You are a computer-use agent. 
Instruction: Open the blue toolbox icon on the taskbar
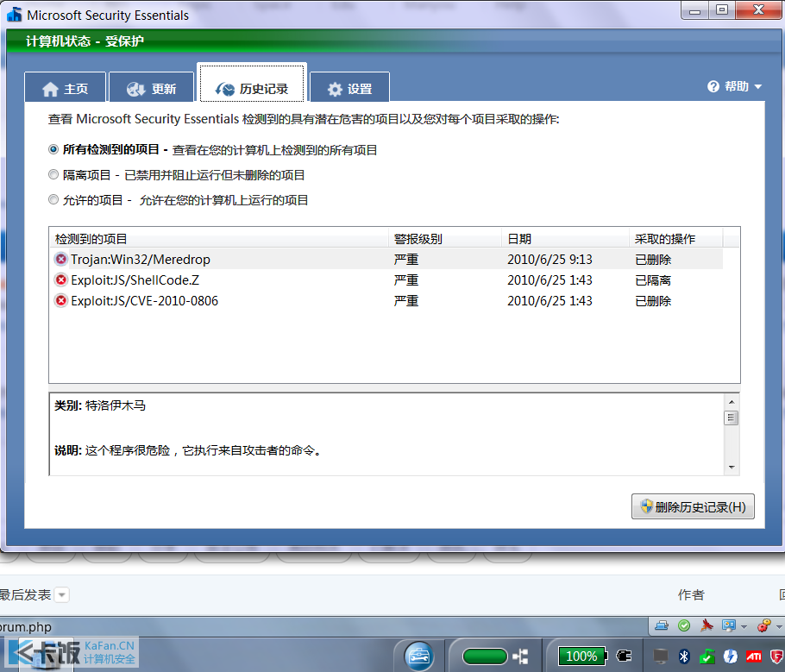[418, 656]
